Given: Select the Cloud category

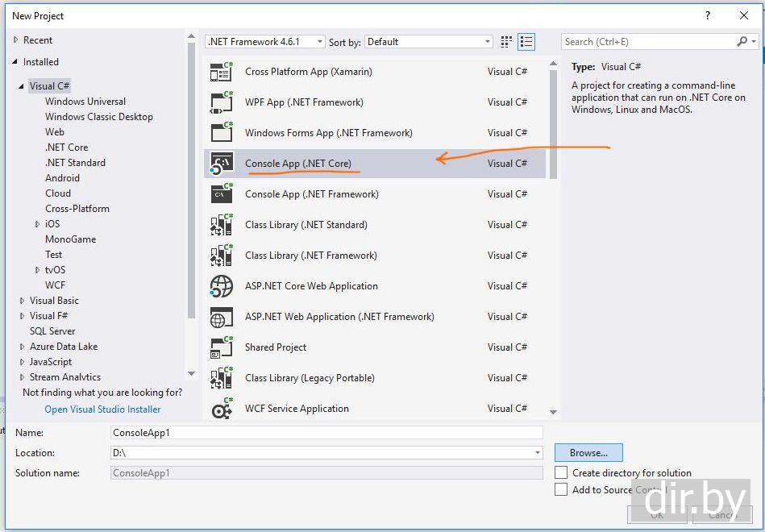Looking at the screenshot, I should 58,193.
